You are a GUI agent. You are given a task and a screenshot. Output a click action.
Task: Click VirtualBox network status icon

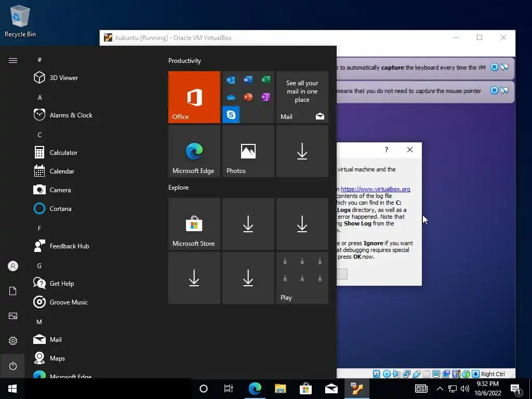(x=406, y=374)
